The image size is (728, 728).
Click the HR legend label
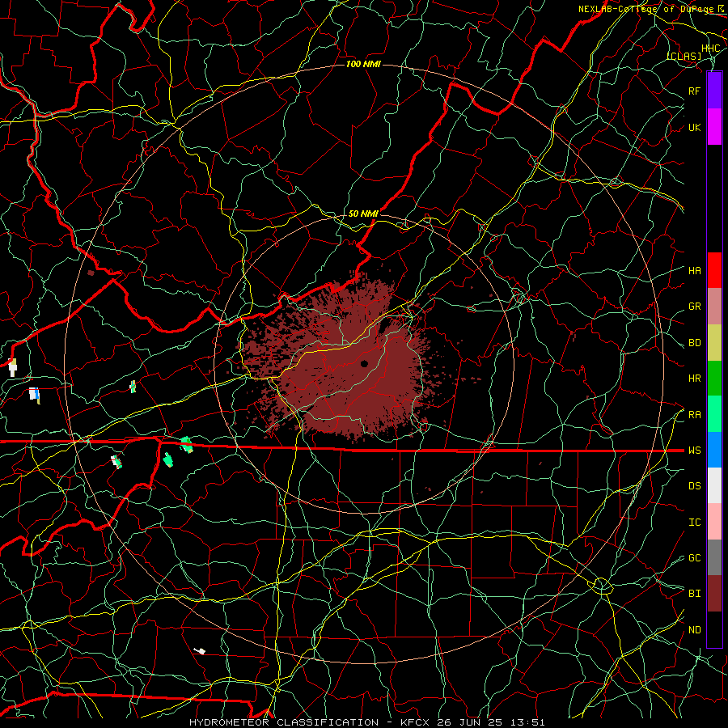click(694, 379)
